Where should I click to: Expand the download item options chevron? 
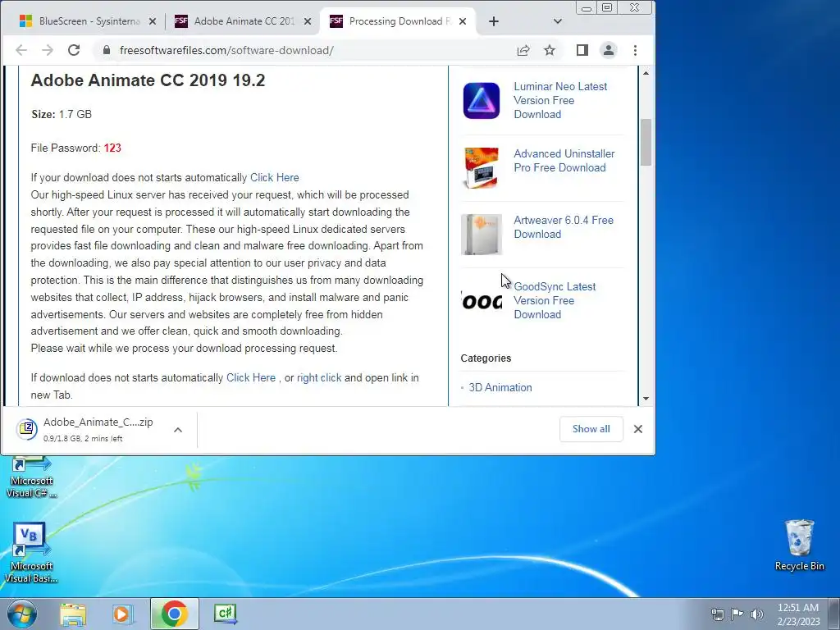[178, 430]
